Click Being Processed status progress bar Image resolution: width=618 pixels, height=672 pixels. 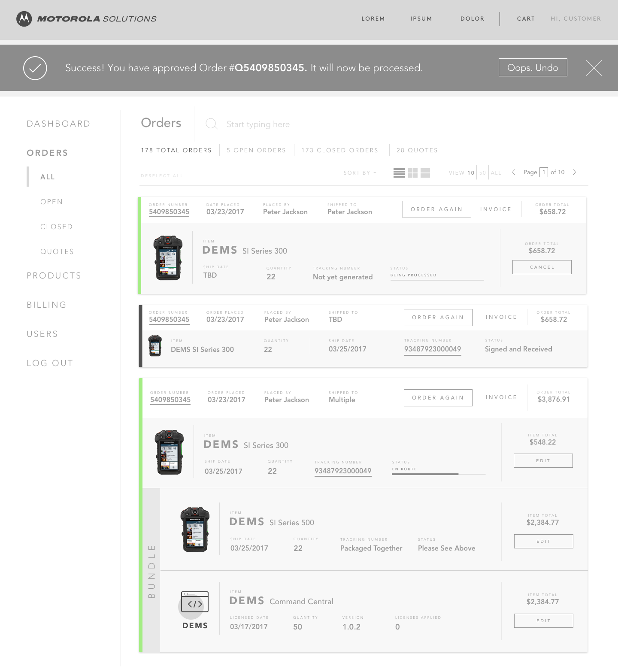(x=437, y=280)
